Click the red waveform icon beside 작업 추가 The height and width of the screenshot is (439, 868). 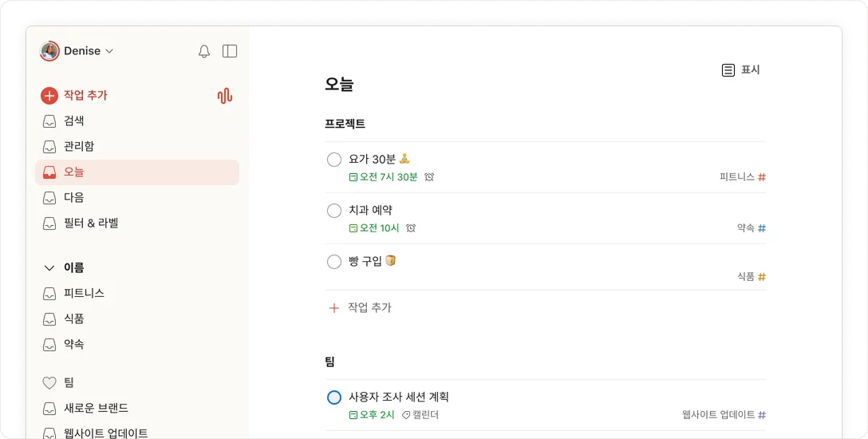[x=225, y=96]
